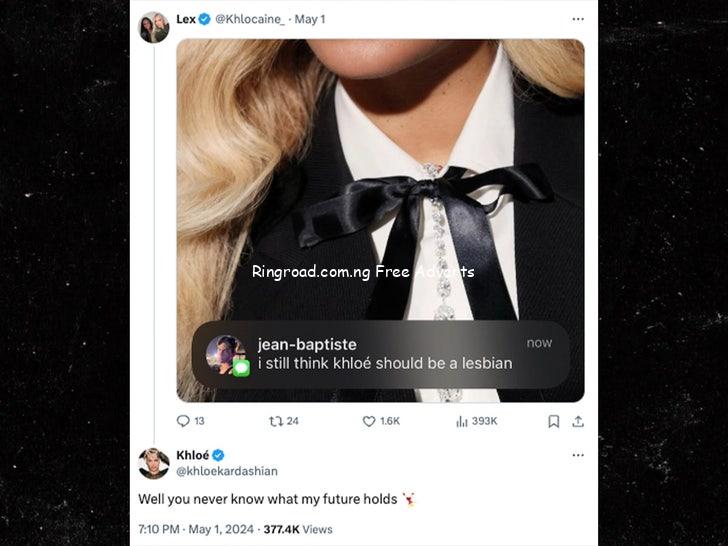This screenshot has height=546, width=728.
Task: Open Lex's profile avatar
Action: coord(154,26)
